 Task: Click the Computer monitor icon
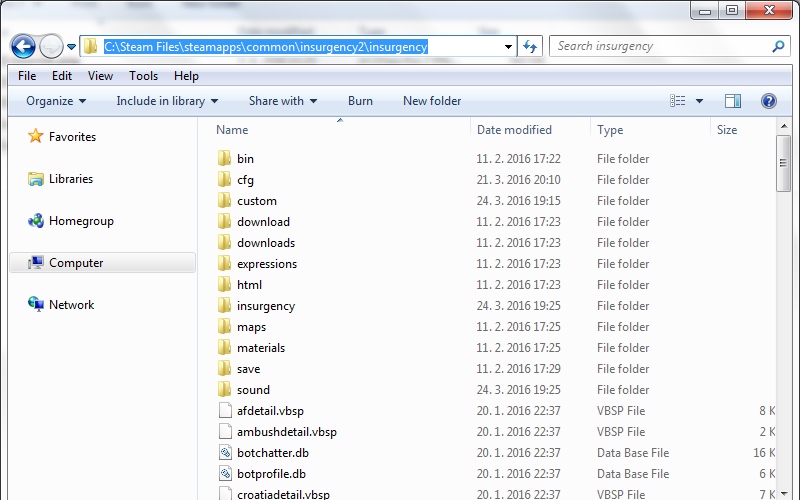pos(36,262)
